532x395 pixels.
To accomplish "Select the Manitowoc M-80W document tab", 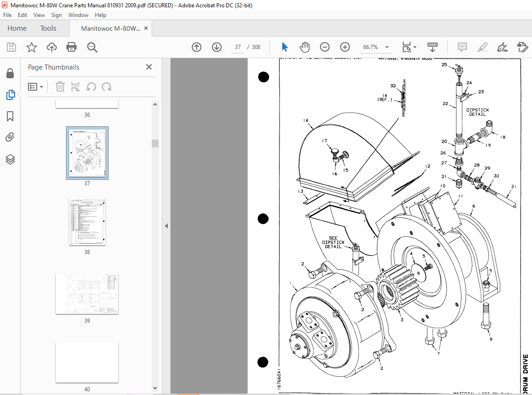I will pos(110,28).
